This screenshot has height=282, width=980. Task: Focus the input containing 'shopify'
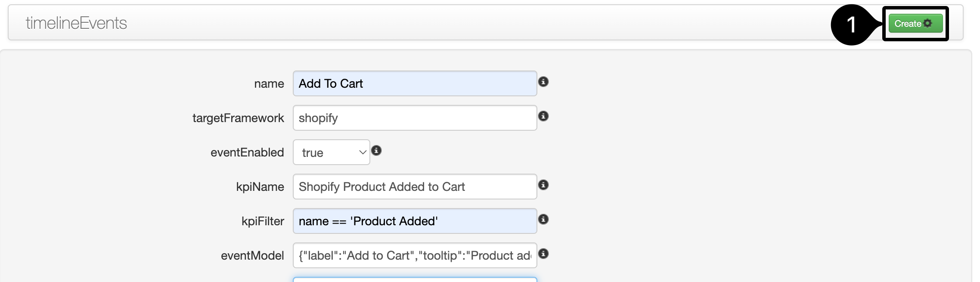(x=414, y=118)
